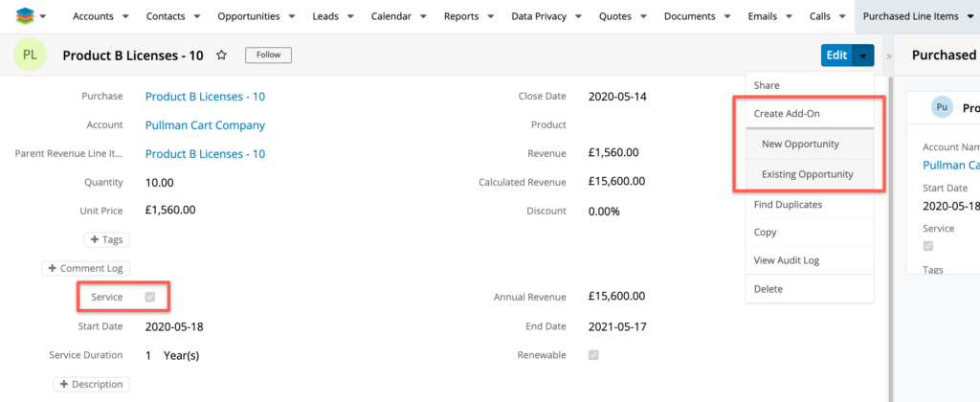Click Service Duration value 1 Year(s)
980x402 pixels.
point(172,355)
